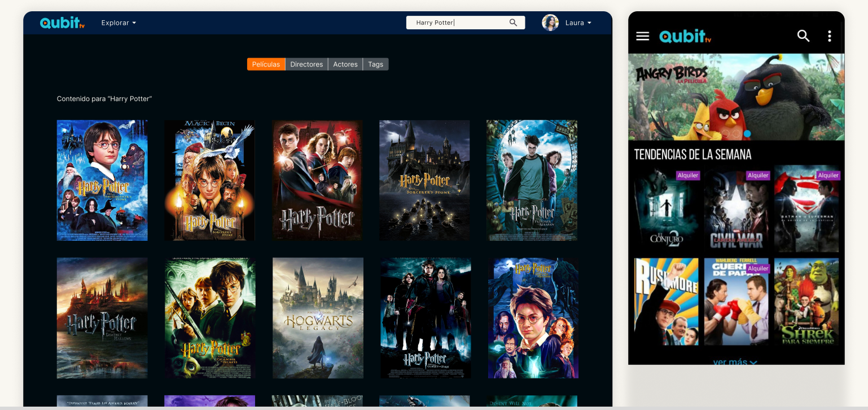868x410 pixels.
Task: Click the Harry Potter search input field
Action: (x=457, y=23)
